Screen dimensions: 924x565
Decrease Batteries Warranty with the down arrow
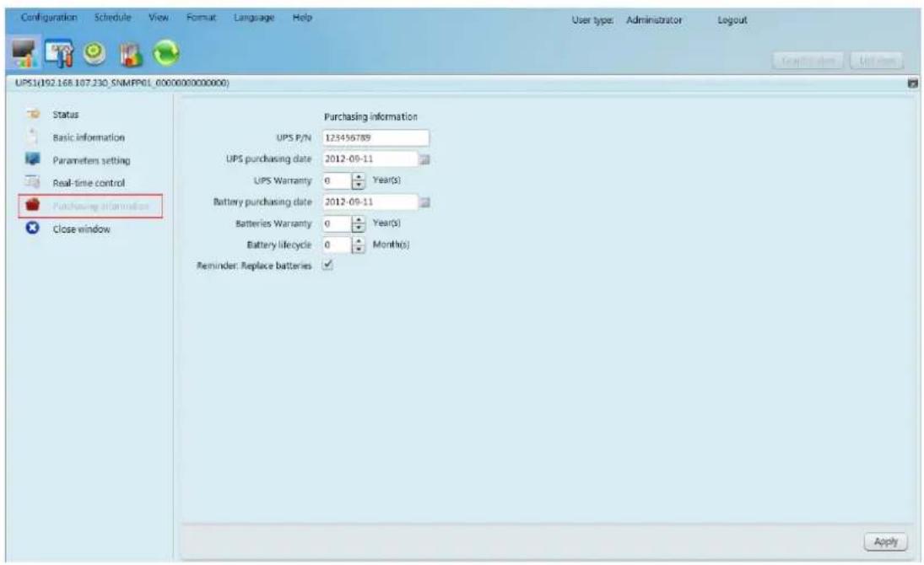tap(359, 228)
